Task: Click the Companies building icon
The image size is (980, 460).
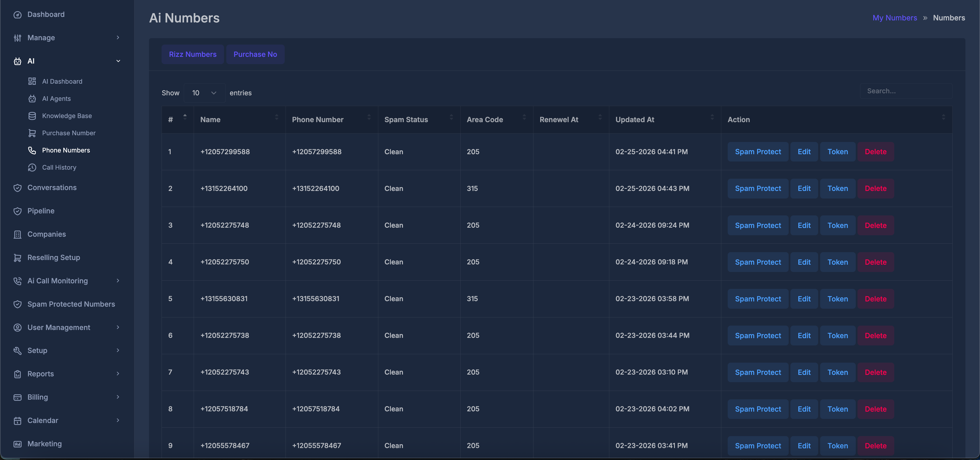Action: (x=17, y=235)
